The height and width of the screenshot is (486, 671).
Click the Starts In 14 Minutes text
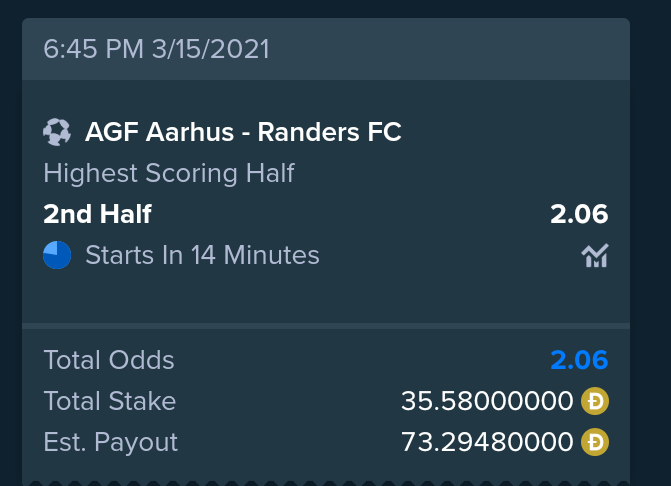pos(202,255)
